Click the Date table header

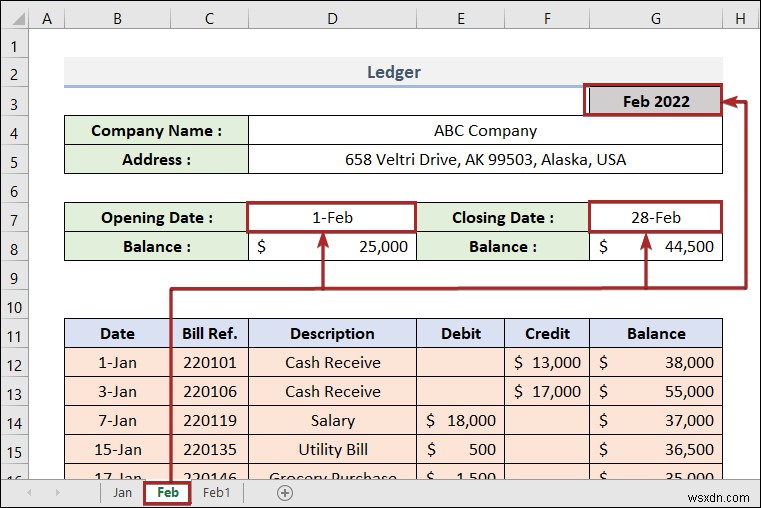[117, 333]
